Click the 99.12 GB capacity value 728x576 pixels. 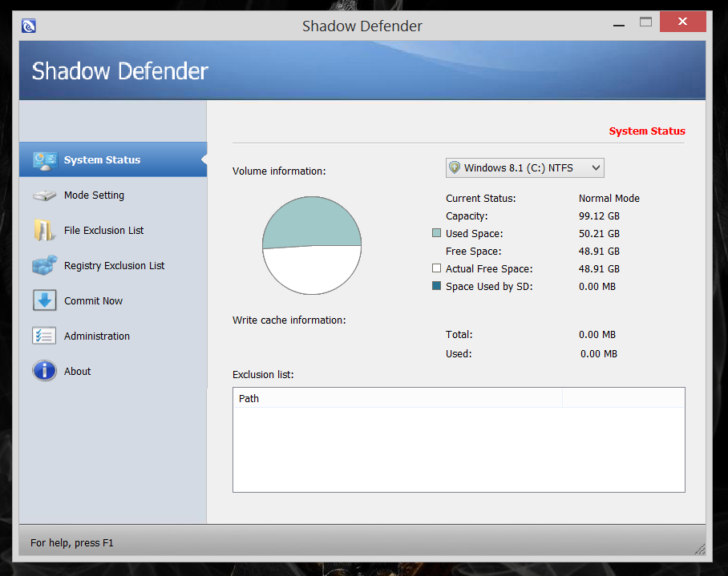599,216
